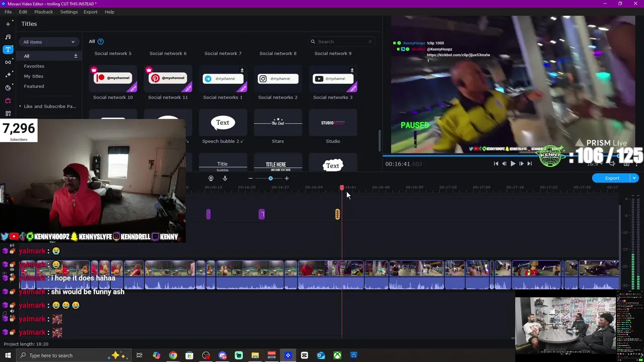Open Xbox app from taskbar
This screenshot has height=362, width=644.
[x=338, y=355]
